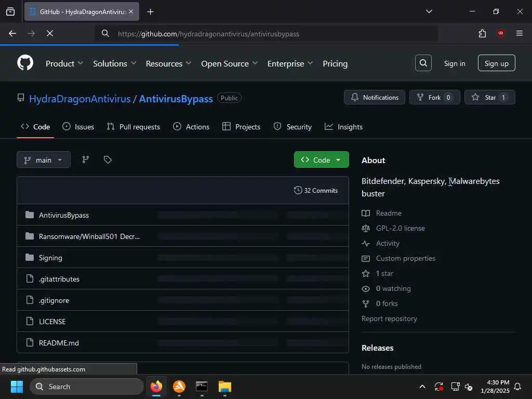Click the branches icon next to main
This screenshot has width=532, height=399.
pos(86,159)
